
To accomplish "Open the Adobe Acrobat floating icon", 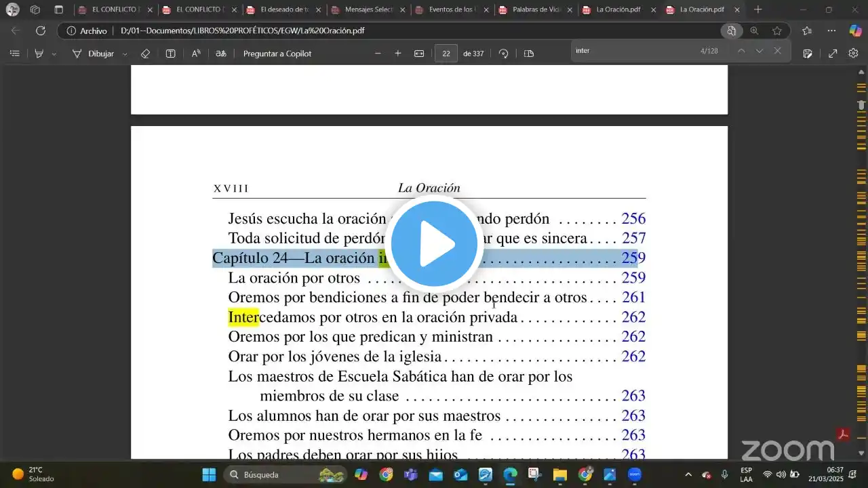I will pos(843,434).
